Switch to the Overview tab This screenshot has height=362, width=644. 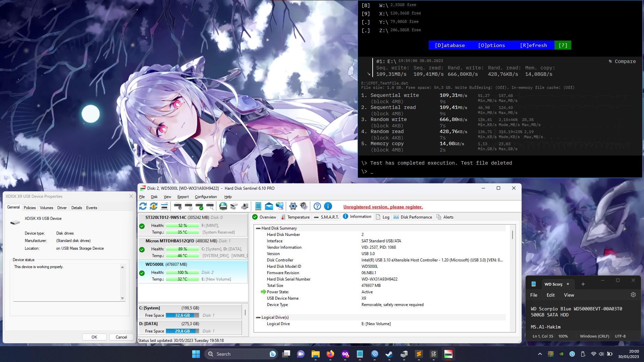264,217
